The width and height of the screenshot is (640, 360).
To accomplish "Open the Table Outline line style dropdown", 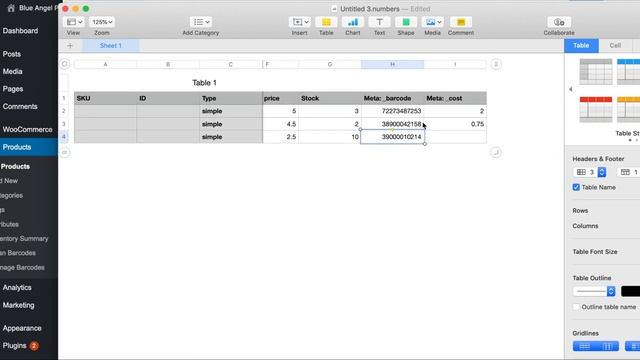I will (x=594, y=291).
